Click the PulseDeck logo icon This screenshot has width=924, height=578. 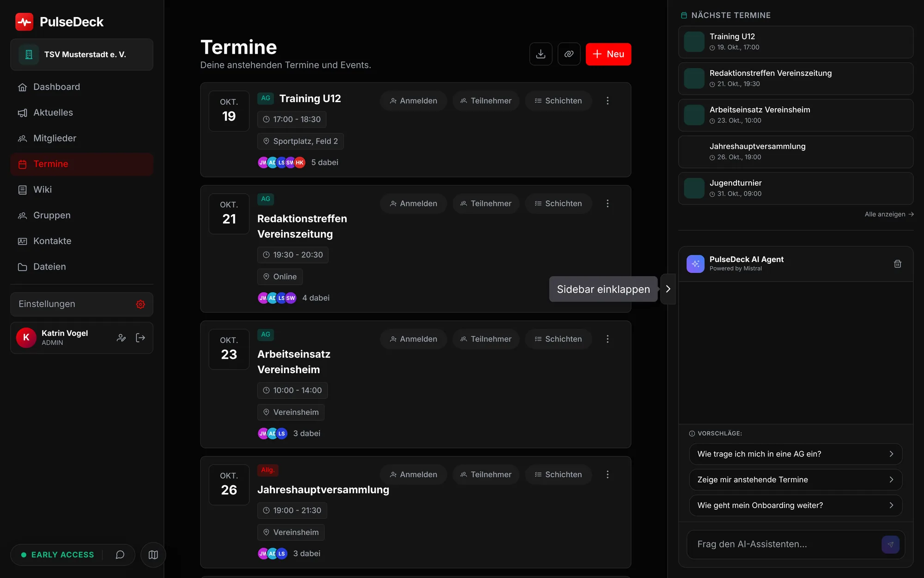[24, 22]
